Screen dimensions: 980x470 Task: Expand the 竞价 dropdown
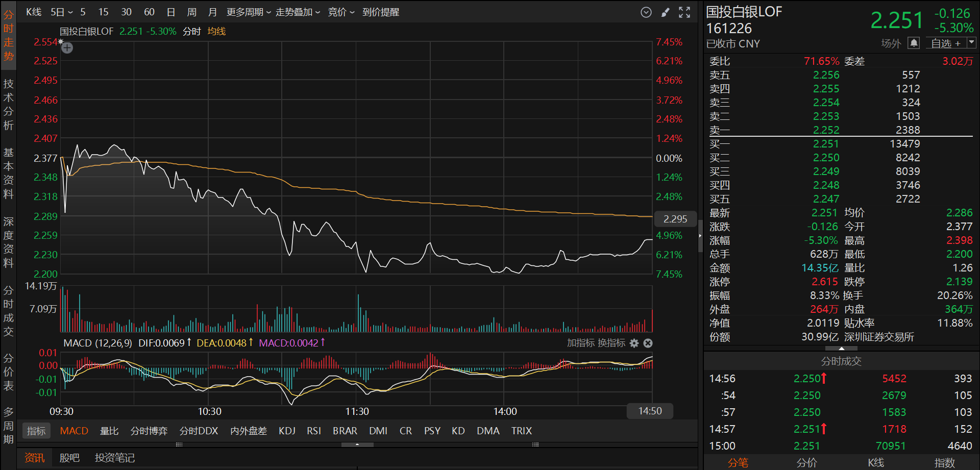(x=341, y=12)
